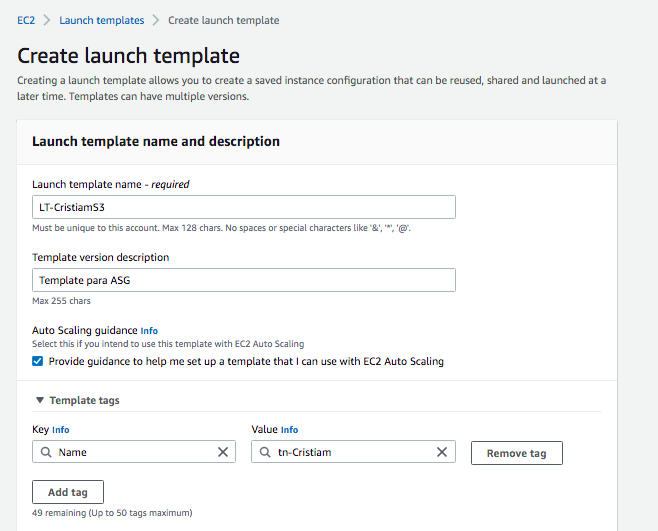The image size is (658, 531).
Task: Click the Remove tag button
Action: pos(516,453)
